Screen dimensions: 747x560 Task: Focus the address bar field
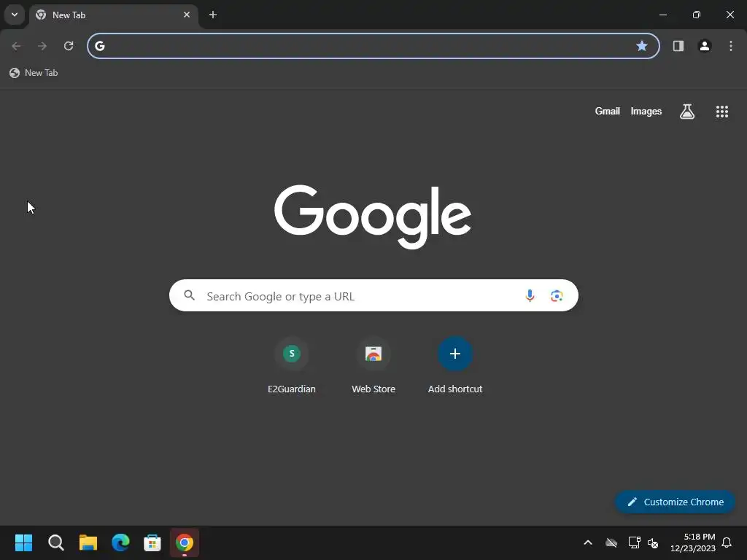pyautogui.click(x=373, y=46)
